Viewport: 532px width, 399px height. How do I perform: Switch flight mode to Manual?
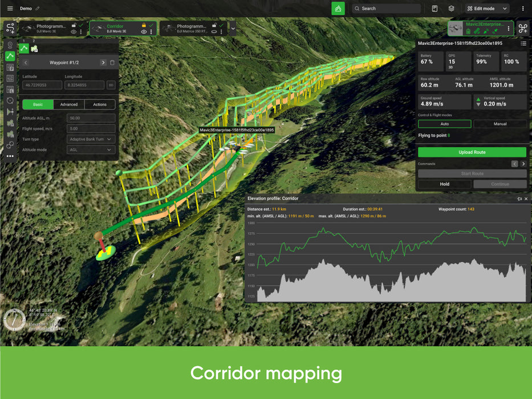500,124
